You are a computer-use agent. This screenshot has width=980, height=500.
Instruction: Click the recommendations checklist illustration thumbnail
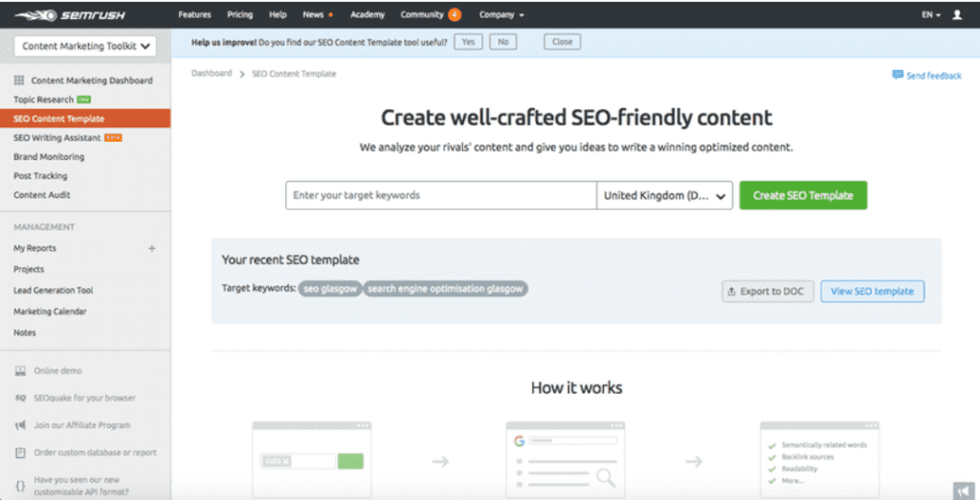(x=819, y=460)
